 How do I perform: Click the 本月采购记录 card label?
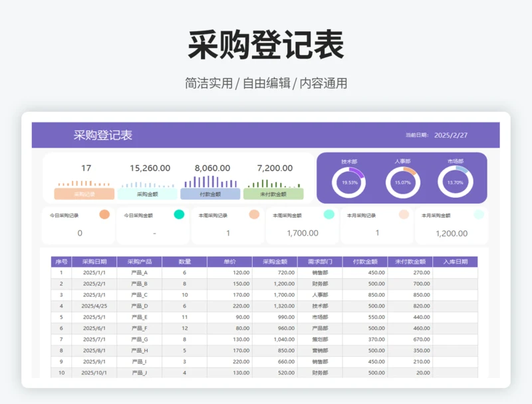pos(361,215)
